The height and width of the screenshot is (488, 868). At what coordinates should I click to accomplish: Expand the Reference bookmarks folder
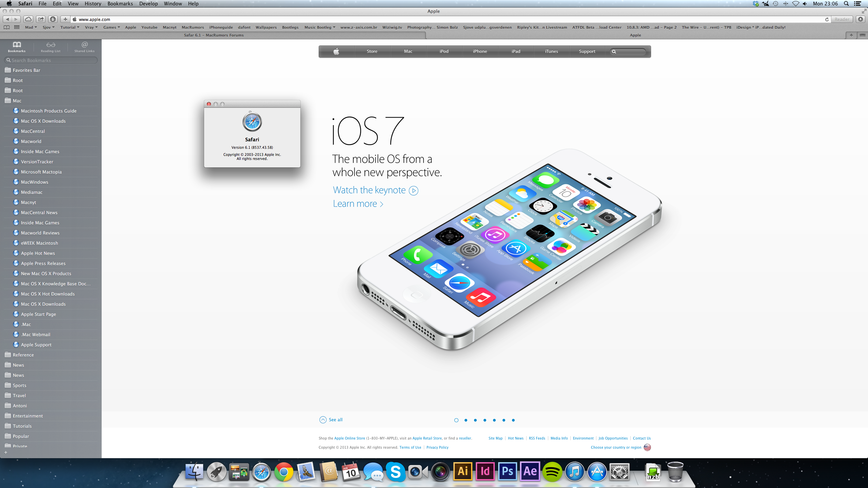pyautogui.click(x=51, y=355)
